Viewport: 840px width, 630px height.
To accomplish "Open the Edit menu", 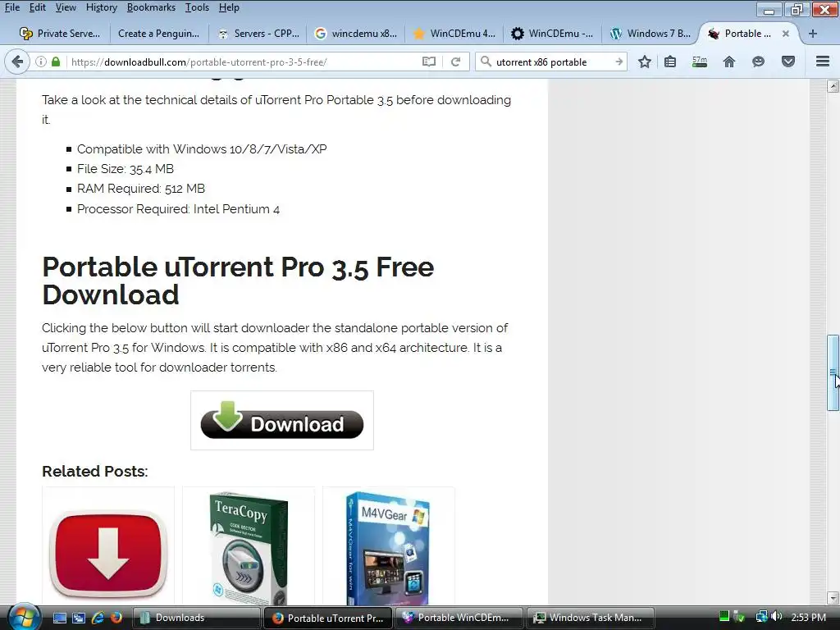I will click(x=37, y=7).
